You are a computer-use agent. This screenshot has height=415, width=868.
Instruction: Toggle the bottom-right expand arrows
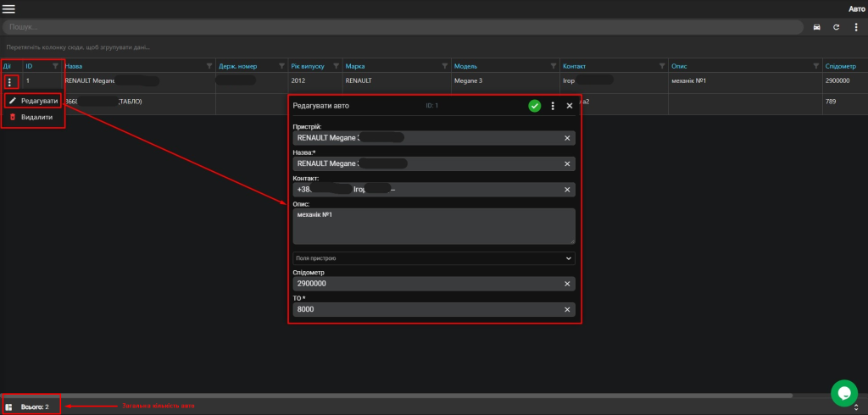point(857,407)
